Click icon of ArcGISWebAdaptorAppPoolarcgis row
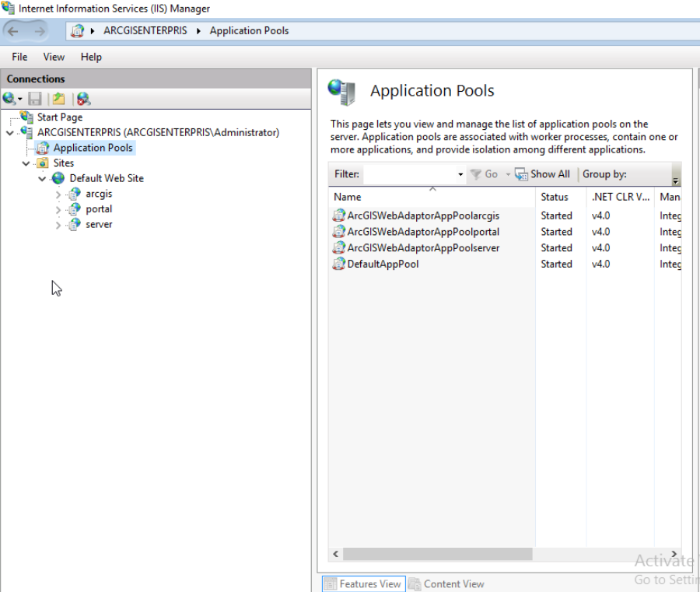Image resolution: width=700 pixels, height=592 pixels. pos(339,215)
